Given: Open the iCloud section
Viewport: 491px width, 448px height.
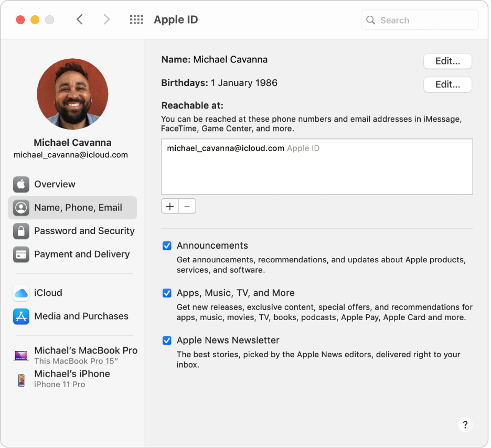Looking at the screenshot, I should pyautogui.click(x=48, y=293).
